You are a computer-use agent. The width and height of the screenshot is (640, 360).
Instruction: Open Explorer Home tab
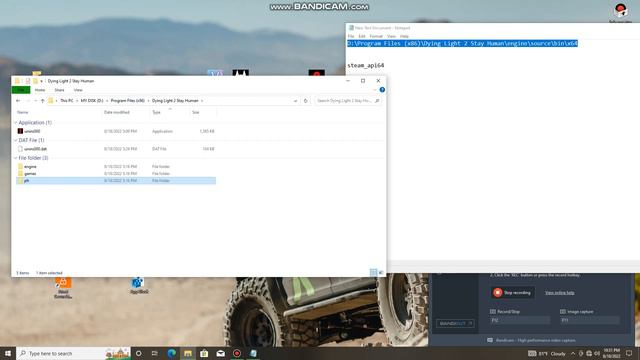coord(40,90)
